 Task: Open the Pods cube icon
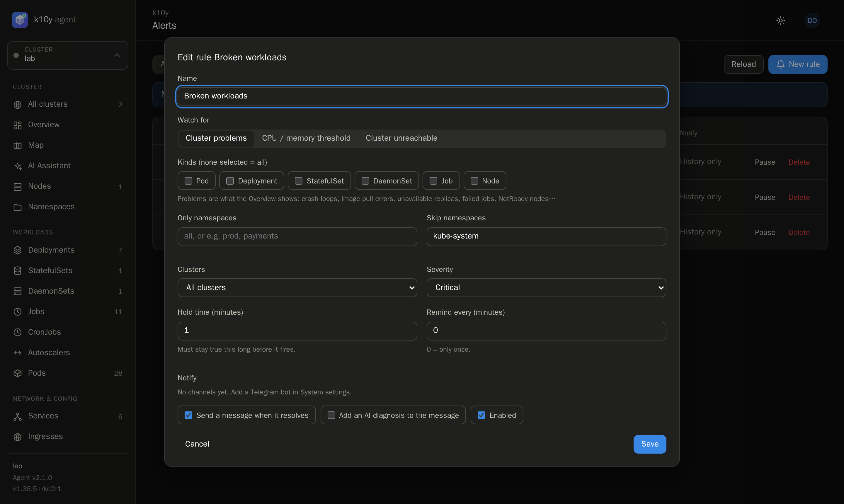click(x=17, y=373)
